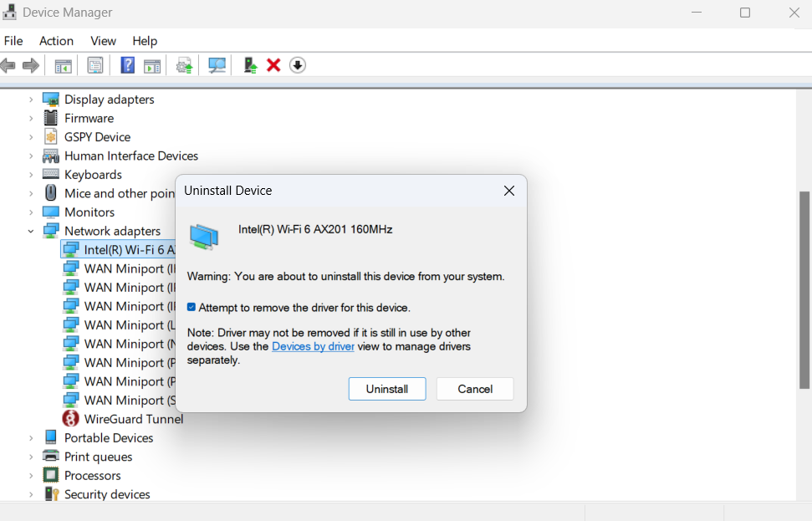Viewport: 812px width, 521px height.
Task: Select the Monitors category icon
Action: click(51, 212)
